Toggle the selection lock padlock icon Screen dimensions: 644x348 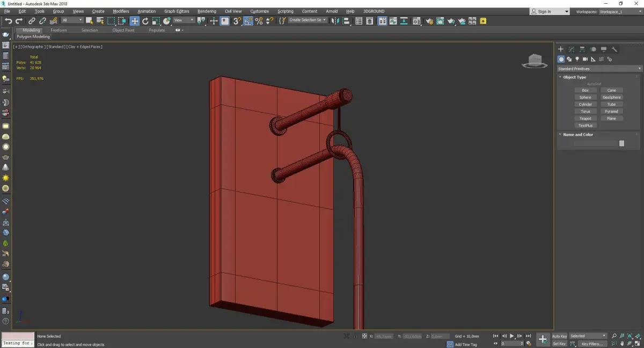click(x=355, y=336)
